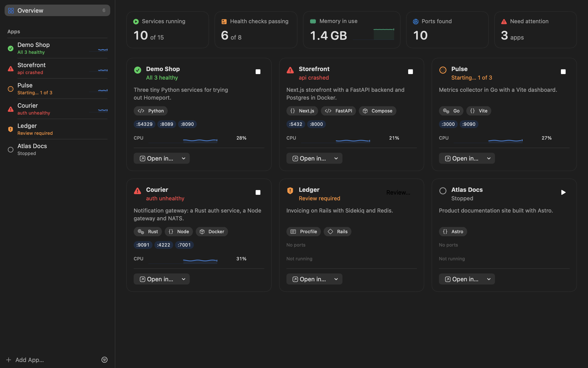Click the Compose tag on Storefront
The image size is (588, 368).
click(377, 111)
